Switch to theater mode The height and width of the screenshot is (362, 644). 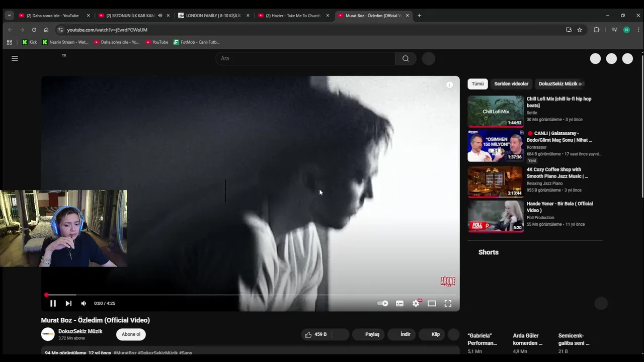432,303
